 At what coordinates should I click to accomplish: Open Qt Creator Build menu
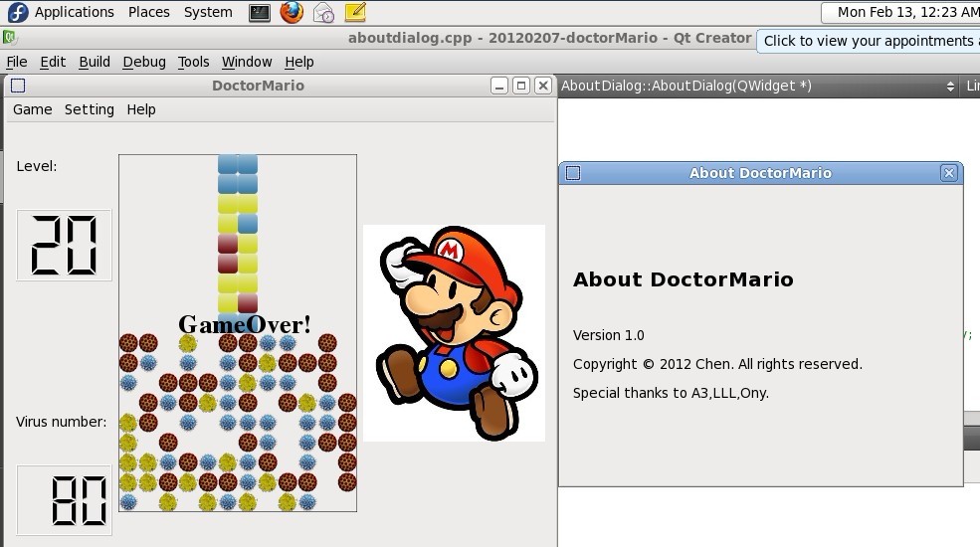tap(95, 62)
